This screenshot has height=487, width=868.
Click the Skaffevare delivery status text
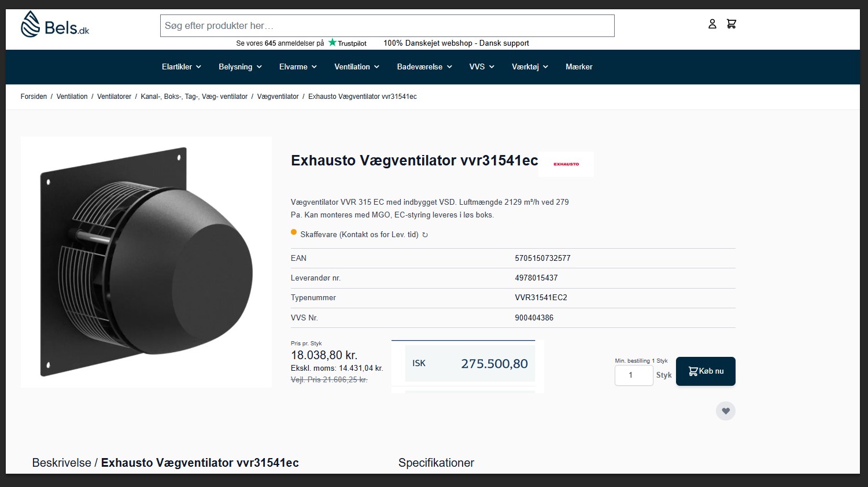[359, 235]
